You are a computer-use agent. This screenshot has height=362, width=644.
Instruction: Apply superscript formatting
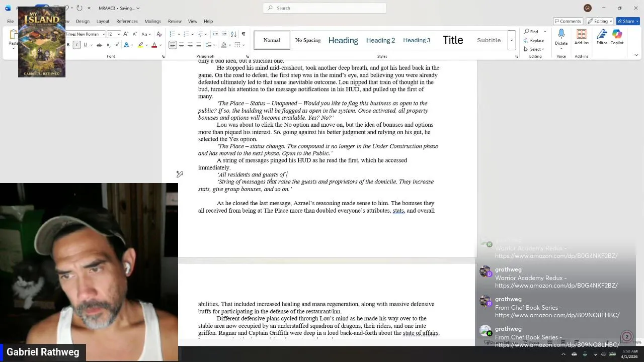point(117,45)
